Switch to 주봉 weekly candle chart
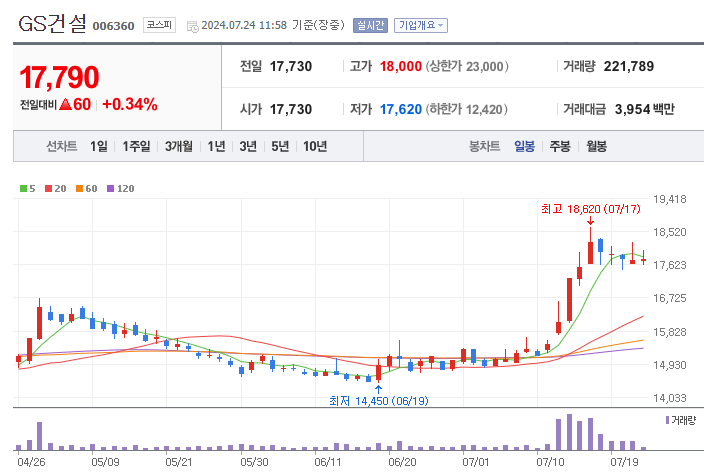The image size is (704, 474). (560, 146)
